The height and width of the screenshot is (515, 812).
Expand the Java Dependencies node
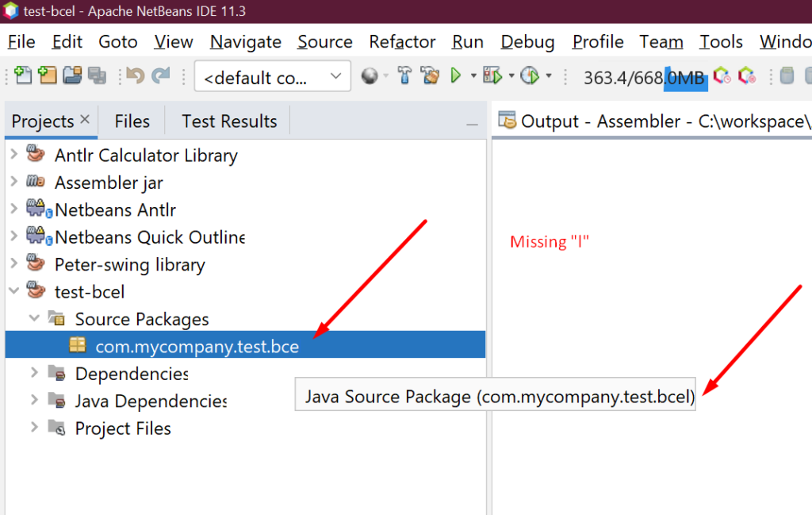[34, 399]
